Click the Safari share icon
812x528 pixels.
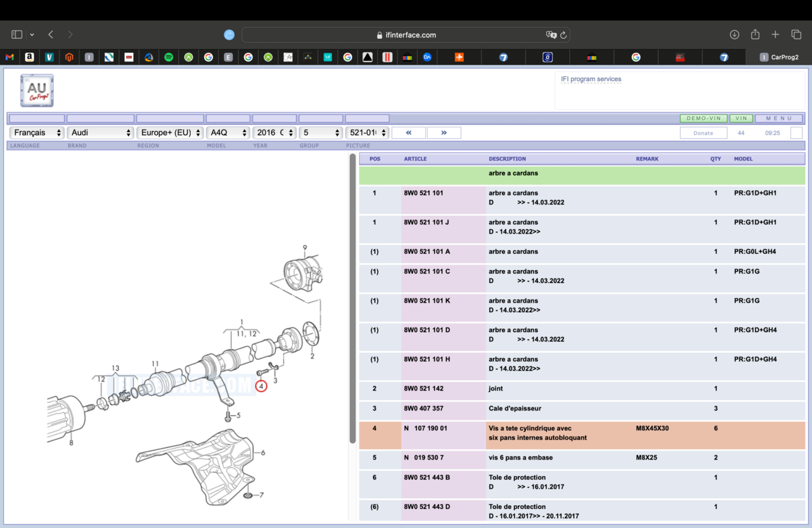pos(755,34)
